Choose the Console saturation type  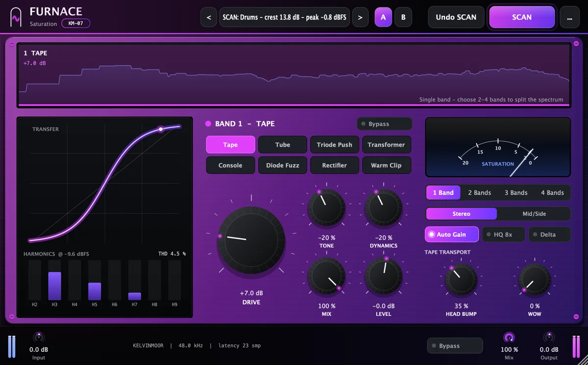pyautogui.click(x=230, y=165)
